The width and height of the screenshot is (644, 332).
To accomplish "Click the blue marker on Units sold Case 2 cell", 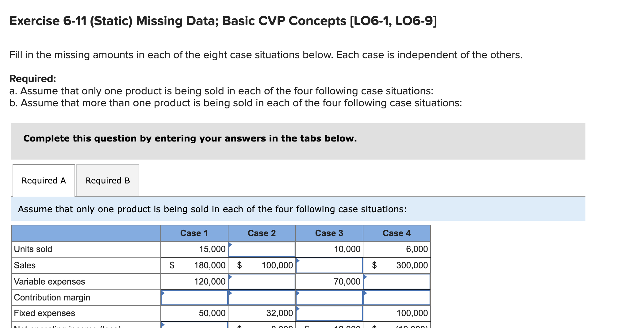I will [230, 244].
